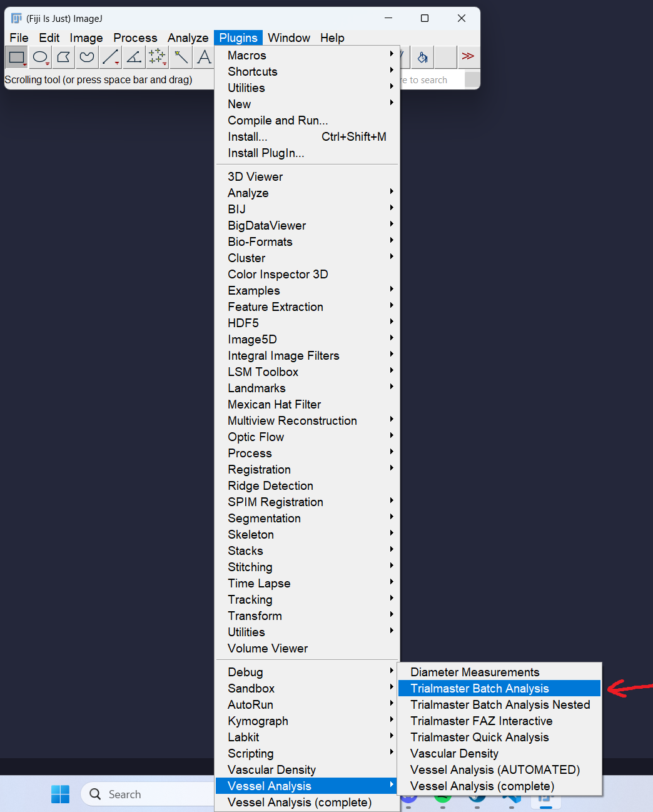Select the Rectangle selection tool

(17, 58)
